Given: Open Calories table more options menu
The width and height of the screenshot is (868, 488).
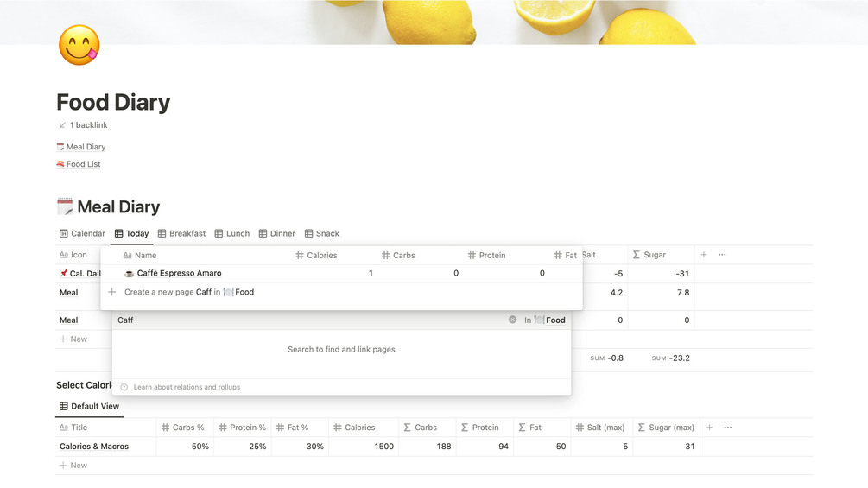Looking at the screenshot, I should 727,428.
